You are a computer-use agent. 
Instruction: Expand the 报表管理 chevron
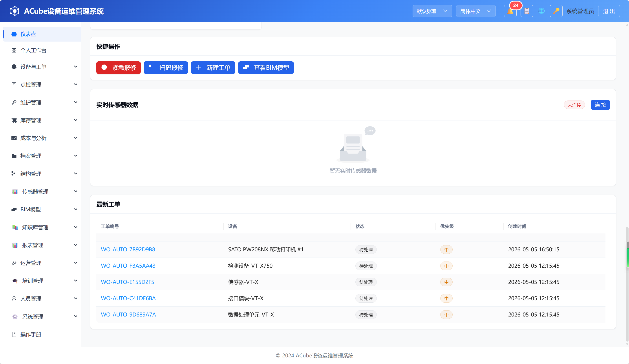[x=76, y=245]
